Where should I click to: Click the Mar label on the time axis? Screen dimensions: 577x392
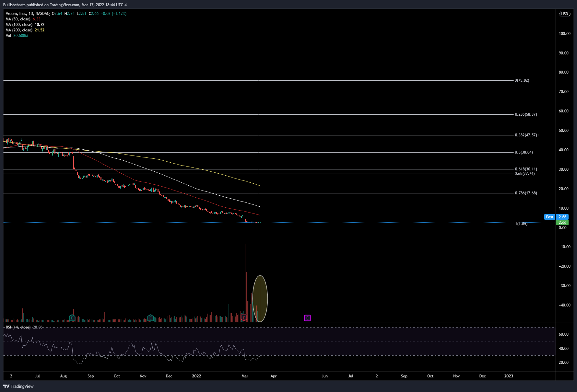(x=245, y=376)
